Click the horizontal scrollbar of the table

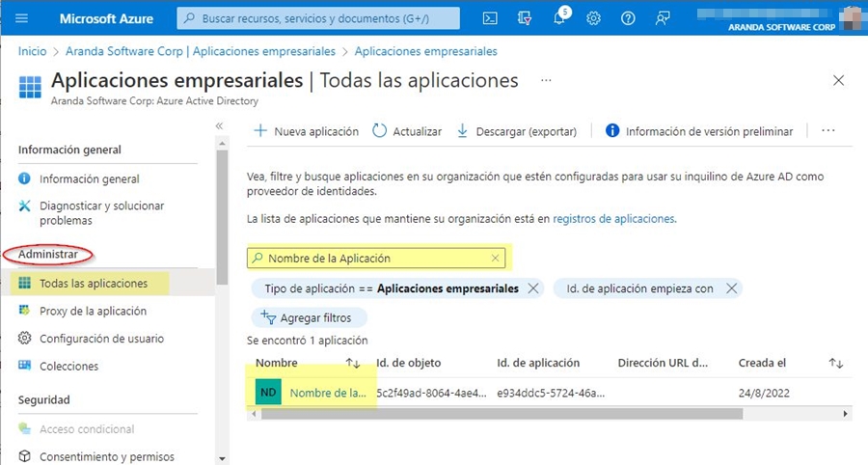(502, 414)
